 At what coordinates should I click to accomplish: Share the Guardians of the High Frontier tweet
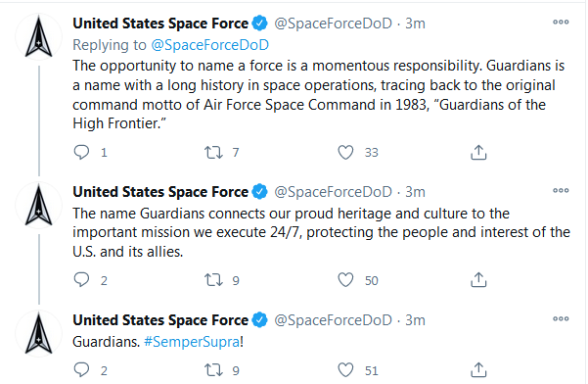tap(478, 153)
